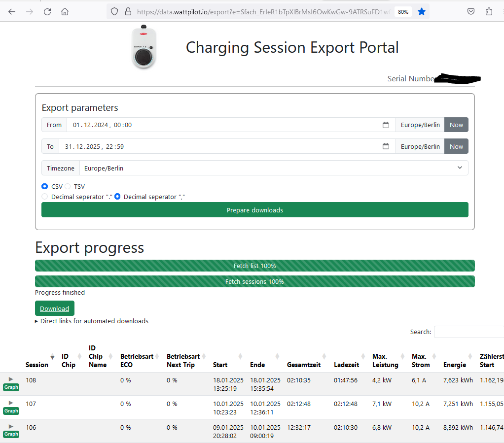
Task: Open the browser extensions puzzle icon
Action: pyautogui.click(x=489, y=12)
